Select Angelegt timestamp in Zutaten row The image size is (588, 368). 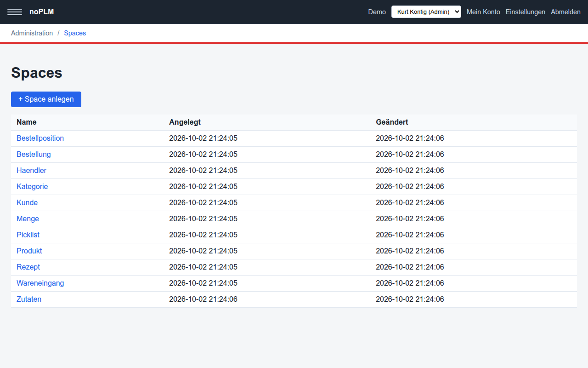[203, 299]
